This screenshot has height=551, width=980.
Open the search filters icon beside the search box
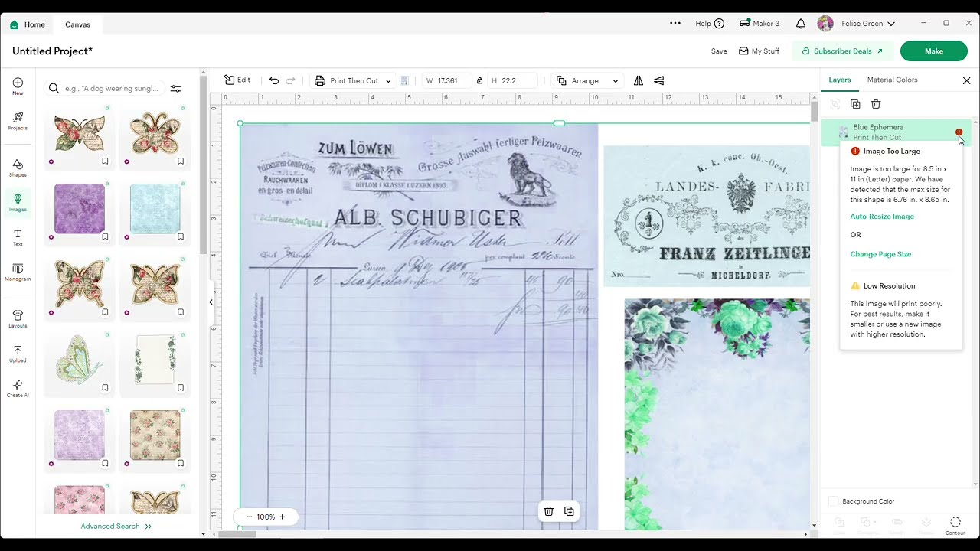pyautogui.click(x=175, y=88)
